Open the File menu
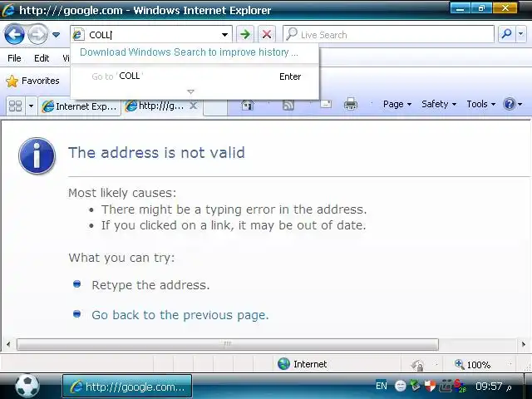This screenshot has width=532, height=399. coord(14,58)
